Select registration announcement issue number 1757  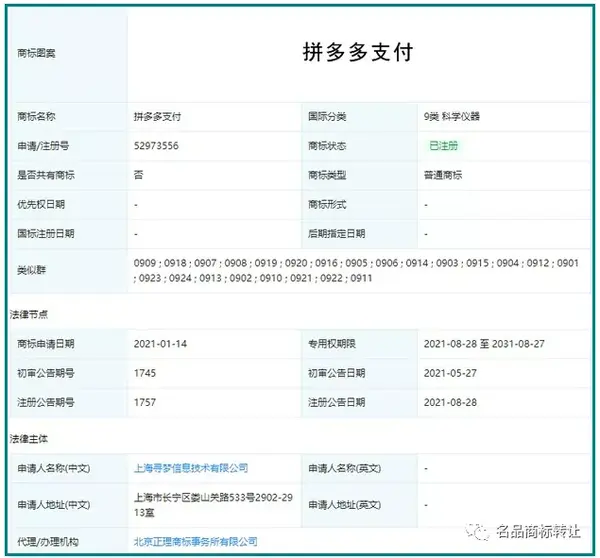pyautogui.click(x=145, y=402)
